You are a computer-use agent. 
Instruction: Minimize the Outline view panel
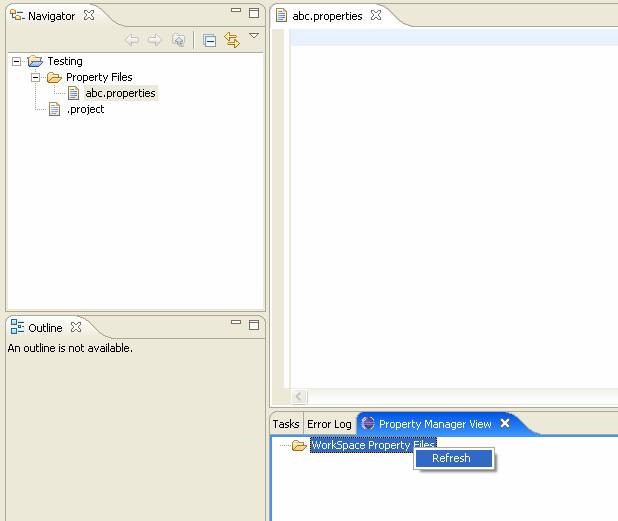236,323
